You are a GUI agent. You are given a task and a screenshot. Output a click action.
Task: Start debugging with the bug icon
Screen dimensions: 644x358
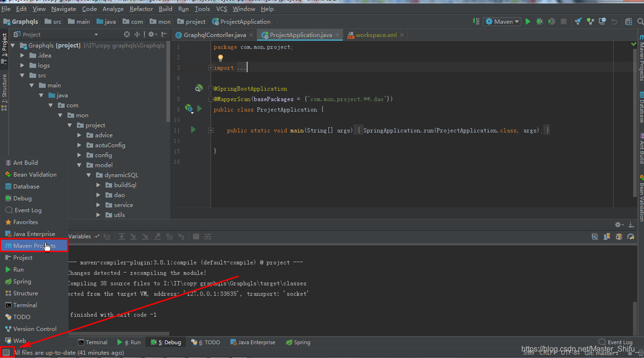pos(539,21)
